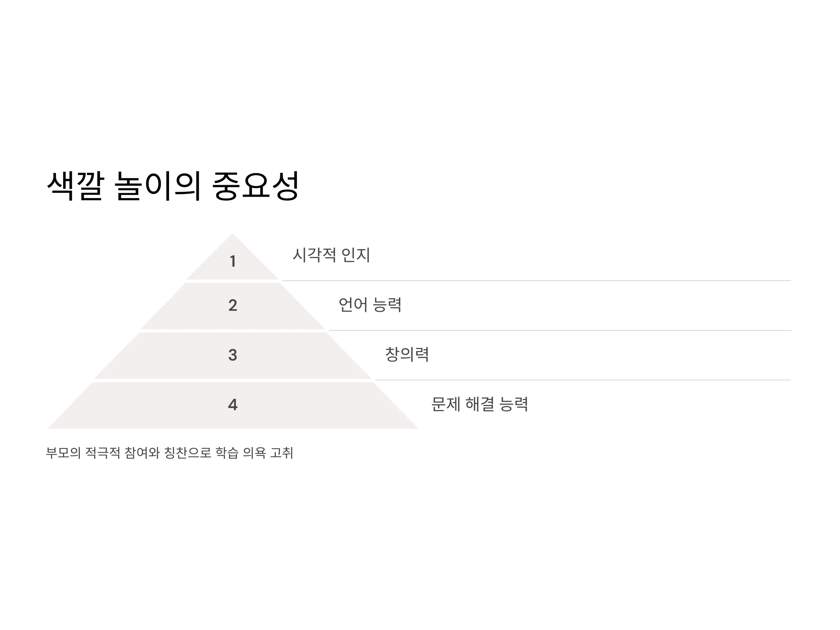This screenshot has height=630, width=840.
Task: Select the word 중요성 in the heading
Action: click(255, 186)
